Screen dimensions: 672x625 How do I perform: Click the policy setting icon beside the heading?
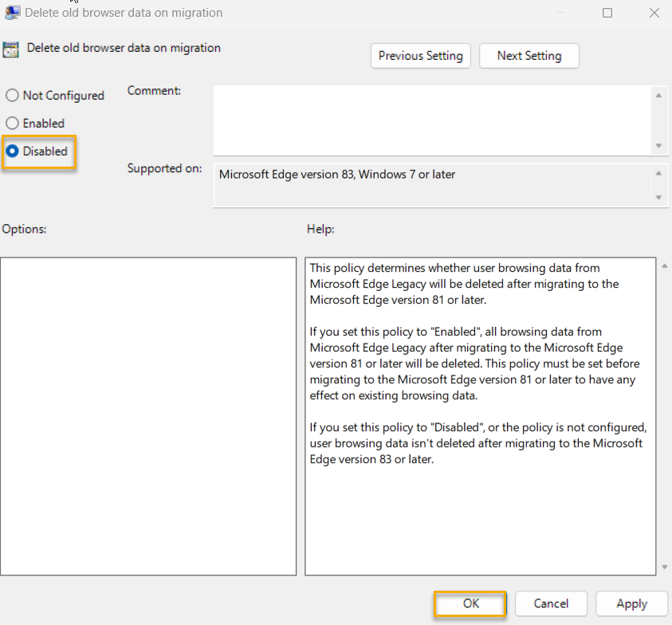[11, 49]
